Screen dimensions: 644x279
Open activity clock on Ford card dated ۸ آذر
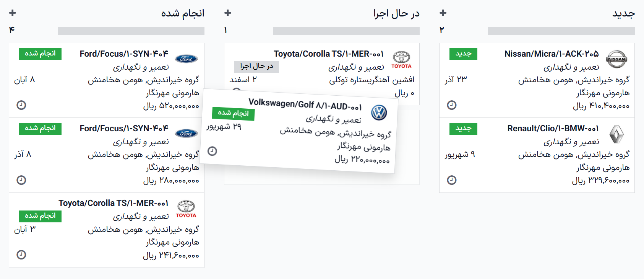(21, 180)
